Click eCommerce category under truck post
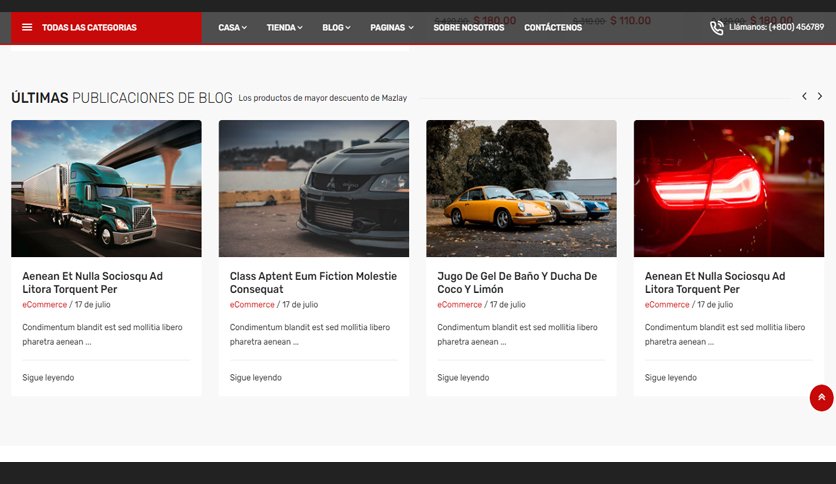The width and height of the screenshot is (836, 484). (x=44, y=304)
